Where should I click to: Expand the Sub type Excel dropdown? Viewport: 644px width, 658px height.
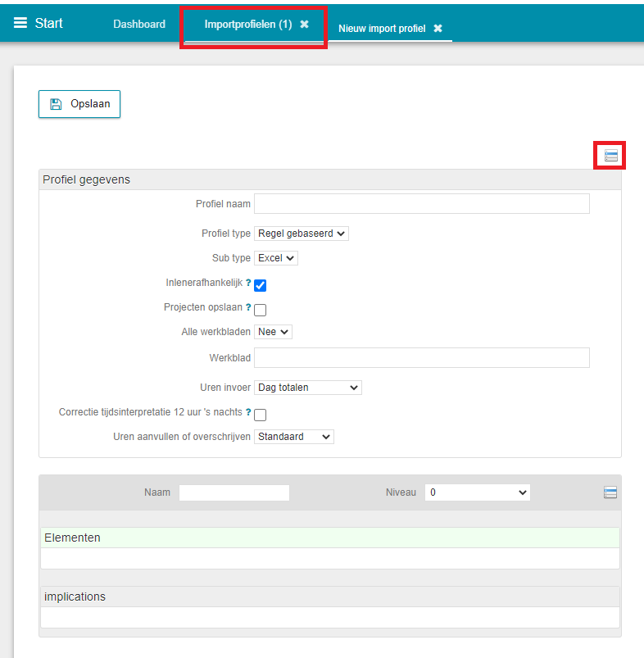[x=276, y=258]
